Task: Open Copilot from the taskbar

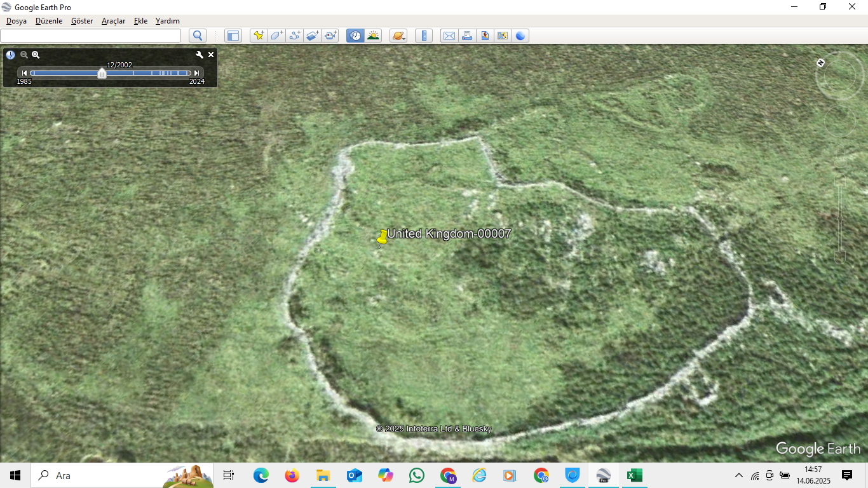Action: [x=385, y=475]
